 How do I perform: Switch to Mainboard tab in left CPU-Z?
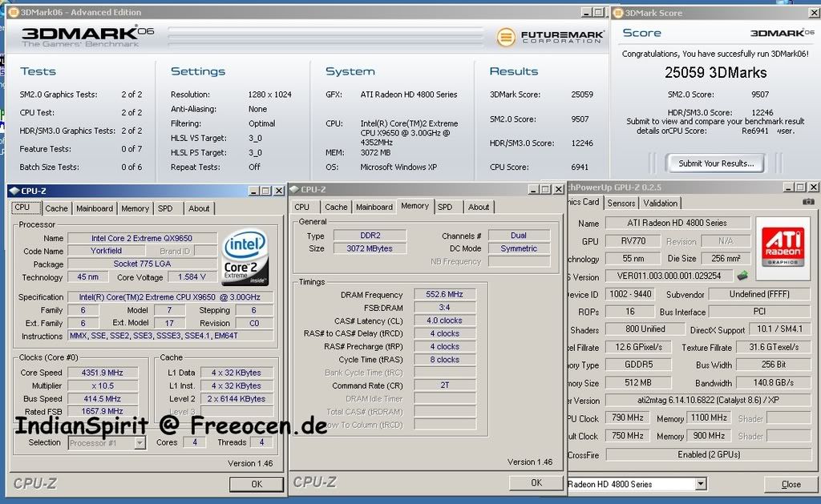click(95, 208)
